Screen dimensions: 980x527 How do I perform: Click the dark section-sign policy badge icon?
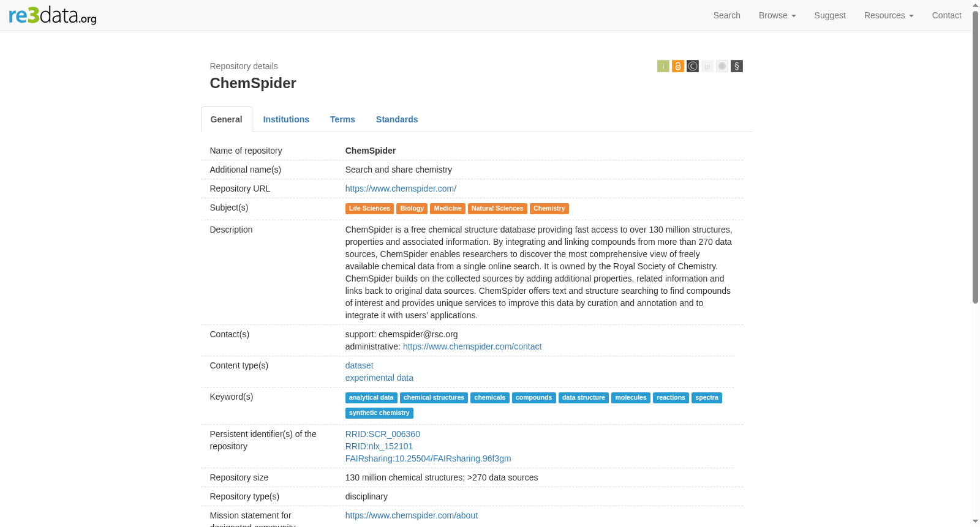click(x=737, y=66)
